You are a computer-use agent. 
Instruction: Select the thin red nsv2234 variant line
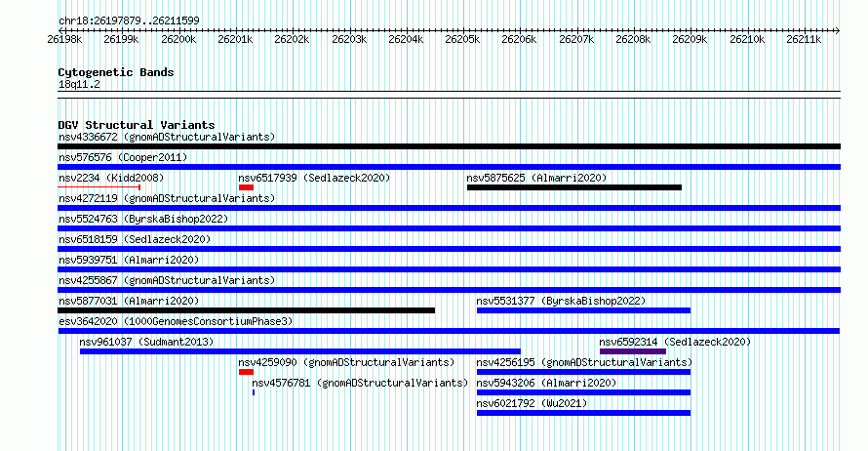[x=99, y=187]
